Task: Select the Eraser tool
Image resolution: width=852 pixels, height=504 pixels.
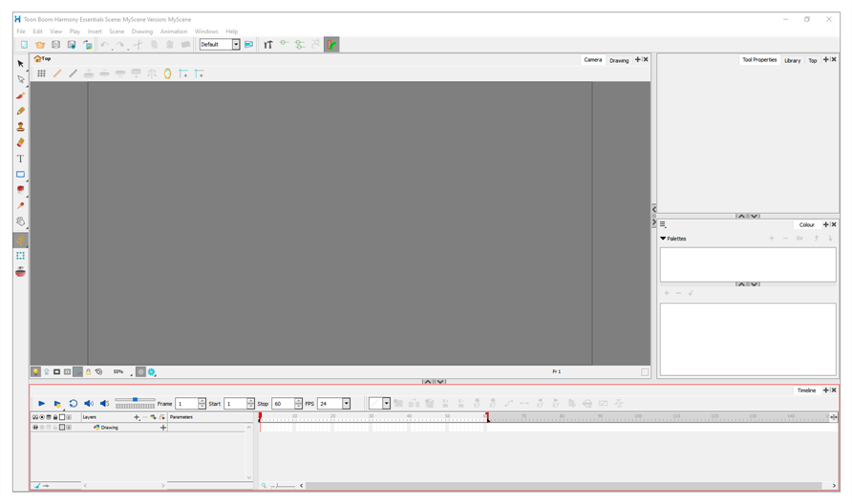Action: (x=20, y=143)
